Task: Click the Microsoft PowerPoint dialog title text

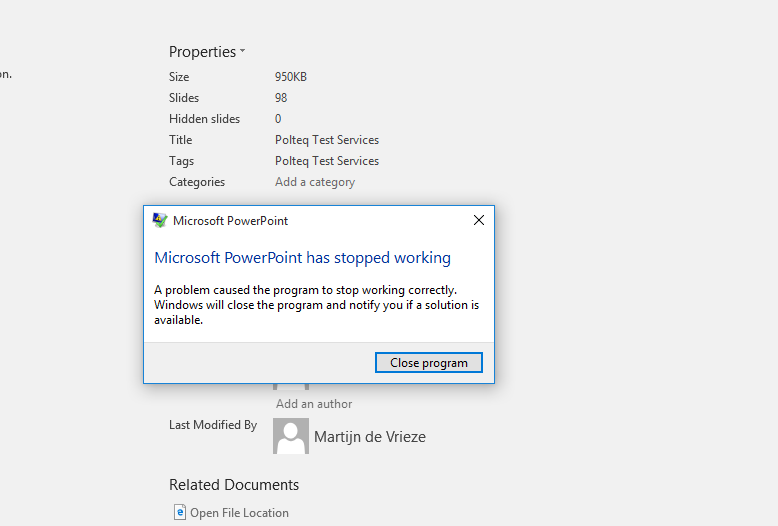Action: (230, 221)
